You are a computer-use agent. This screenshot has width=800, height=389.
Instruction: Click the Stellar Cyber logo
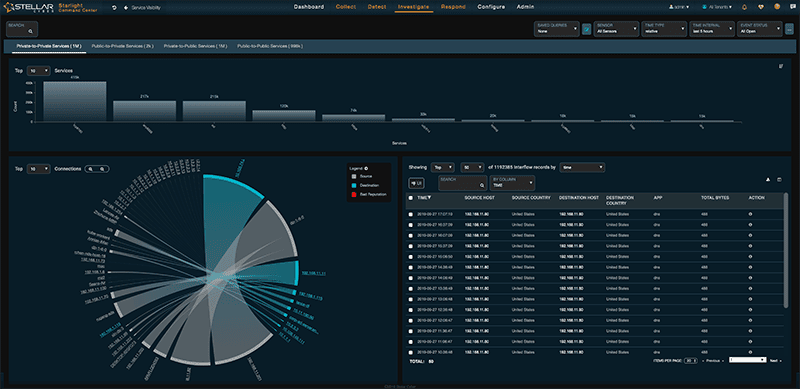click(x=29, y=7)
